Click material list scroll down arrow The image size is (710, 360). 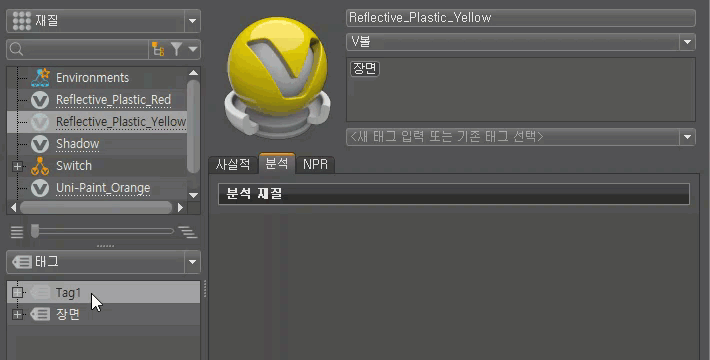click(x=193, y=196)
